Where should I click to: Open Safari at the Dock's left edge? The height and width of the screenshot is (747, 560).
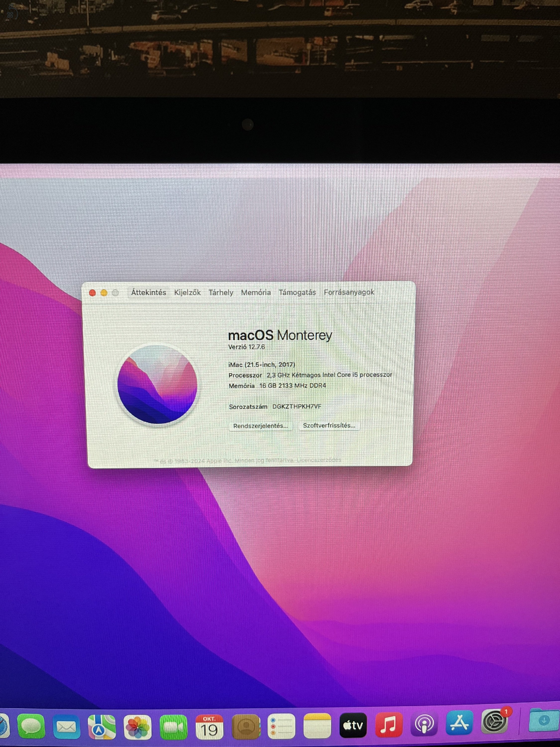click(x=4, y=725)
